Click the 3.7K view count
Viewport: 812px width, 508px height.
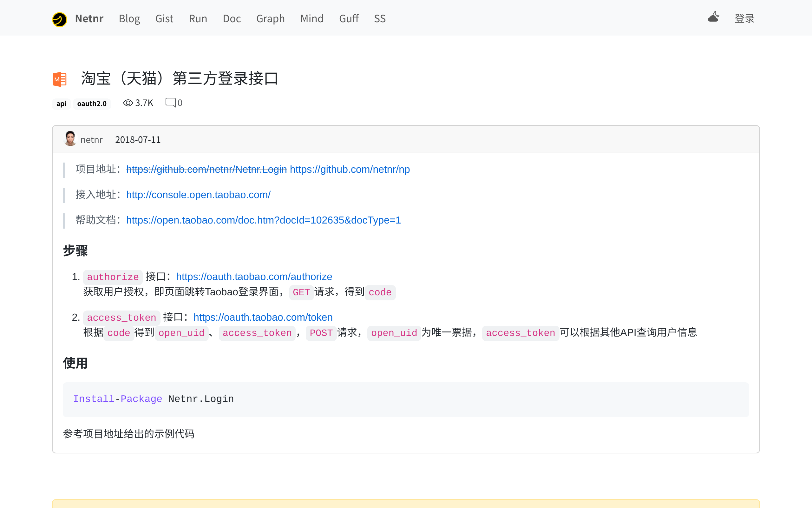point(144,103)
